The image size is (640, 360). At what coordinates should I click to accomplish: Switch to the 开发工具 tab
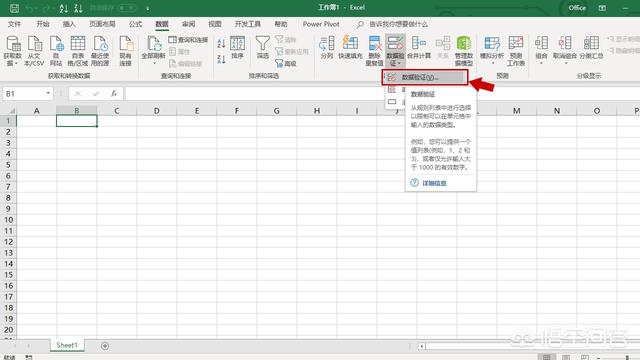pos(248,24)
